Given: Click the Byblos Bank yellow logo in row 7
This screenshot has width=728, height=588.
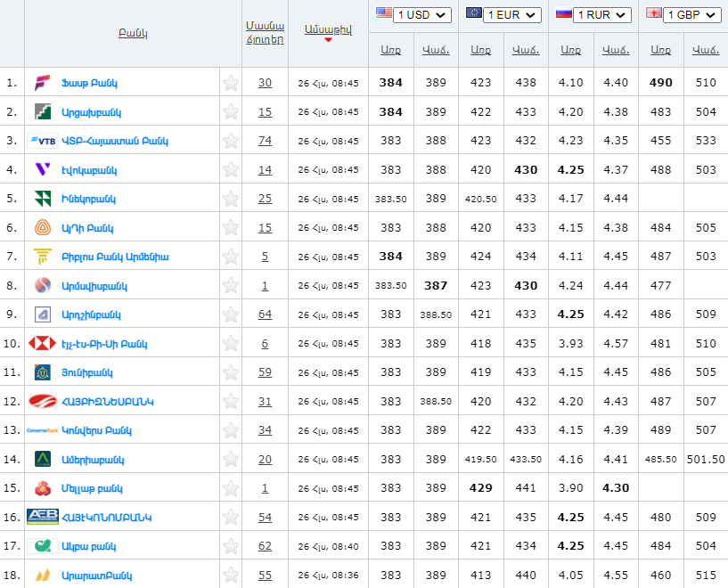Looking at the screenshot, I should point(43,257).
